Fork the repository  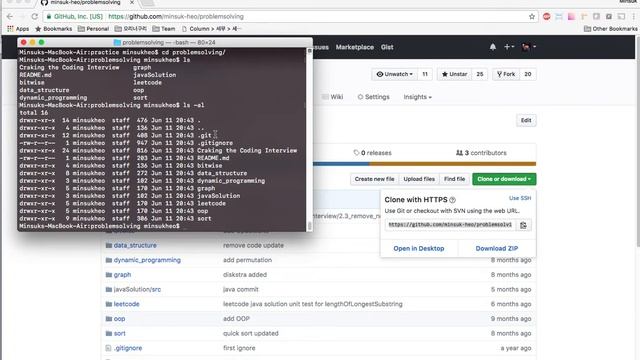506,74
